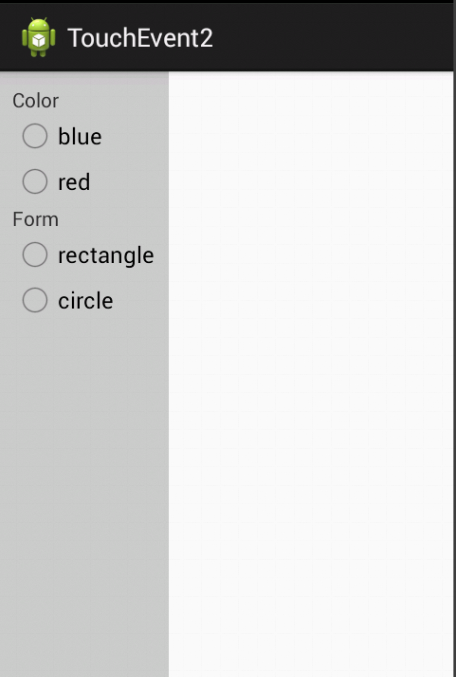The width and height of the screenshot is (456, 678).
Task: Tap the 'rectangle' option label text
Action: pos(106,256)
